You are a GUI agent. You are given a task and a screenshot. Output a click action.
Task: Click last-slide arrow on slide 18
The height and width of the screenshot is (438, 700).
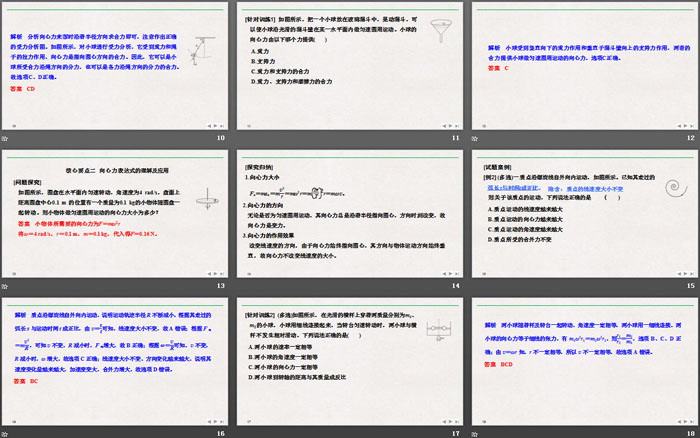click(692, 421)
